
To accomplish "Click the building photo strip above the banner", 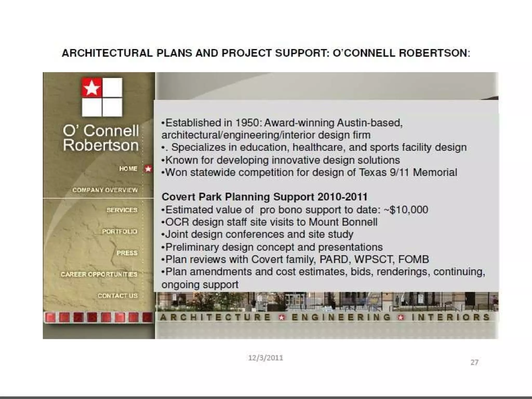I will pyautogui.click(x=327, y=301).
